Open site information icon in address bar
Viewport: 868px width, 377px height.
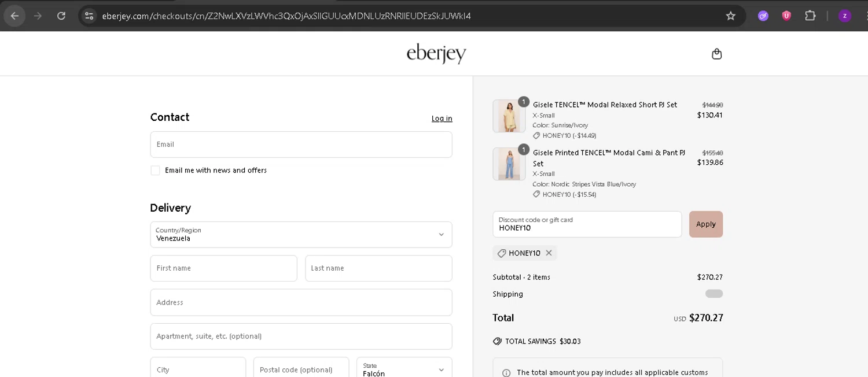pyautogui.click(x=89, y=16)
